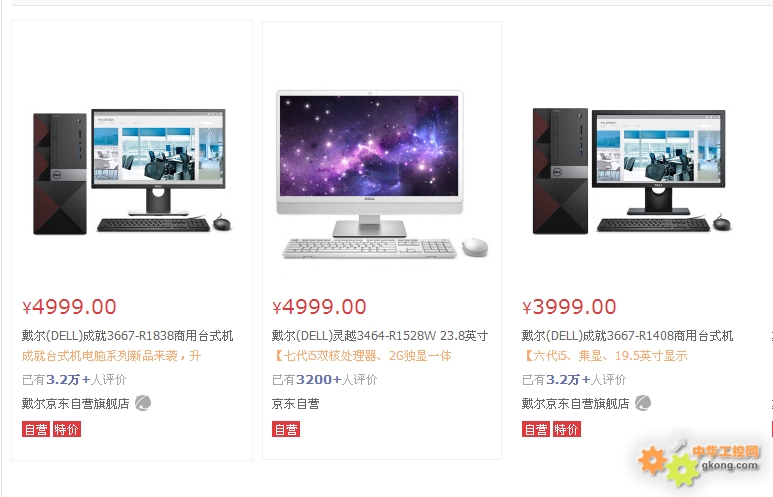Viewport: 773px width, 497px height.
Task: Click the gkong.com gear logo watermark
Action: pyautogui.click(x=699, y=462)
